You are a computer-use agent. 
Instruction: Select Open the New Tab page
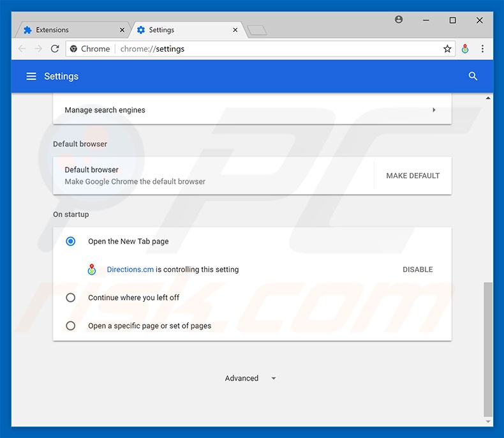coord(70,241)
